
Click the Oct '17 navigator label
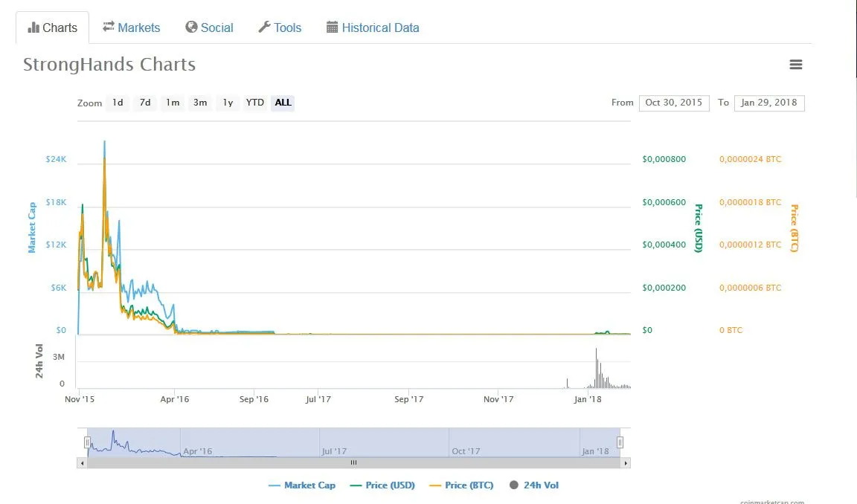pos(466,451)
